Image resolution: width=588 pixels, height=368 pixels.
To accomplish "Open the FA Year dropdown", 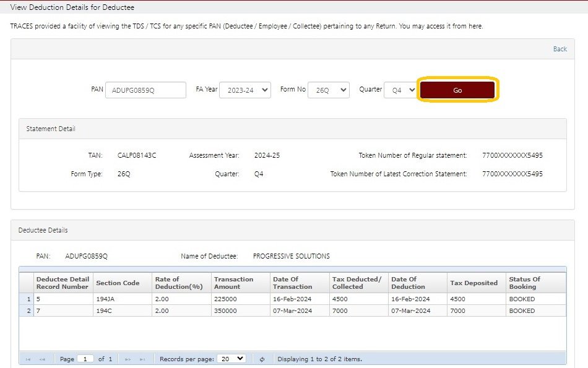I will click(245, 90).
